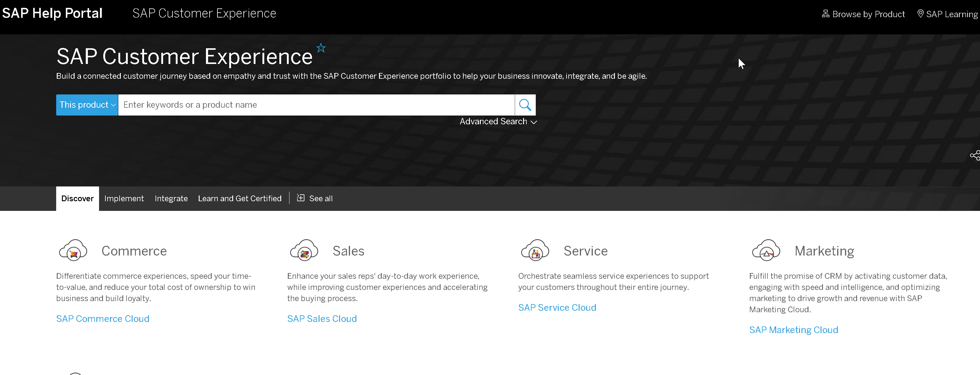Open the SAP Commerce Cloud link

pos(103,319)
